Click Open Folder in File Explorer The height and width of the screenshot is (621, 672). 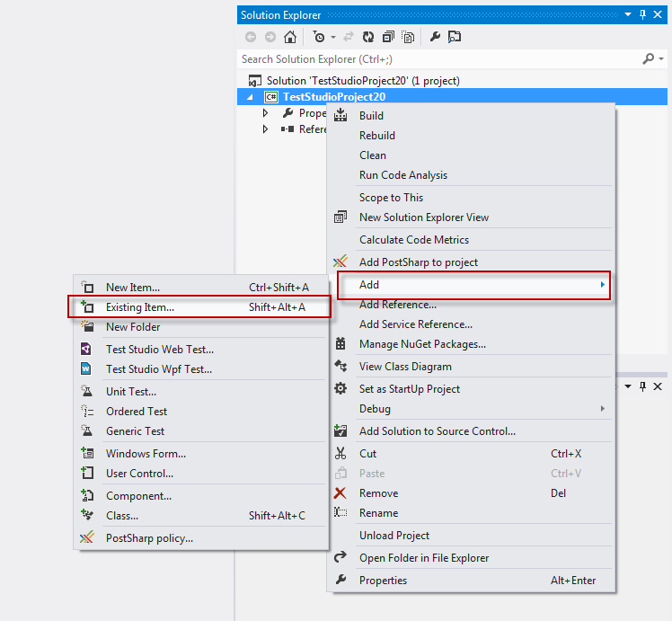click(x=471, y=558)
